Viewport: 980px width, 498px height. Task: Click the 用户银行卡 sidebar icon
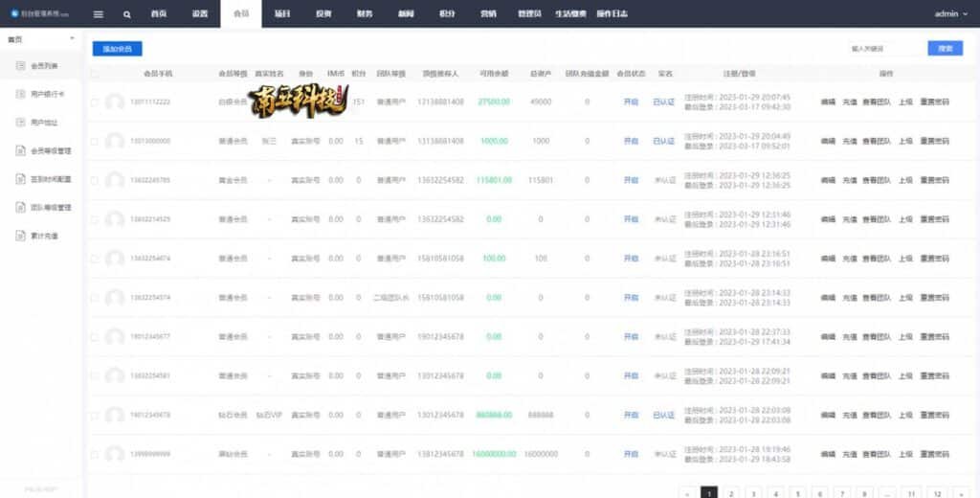19,94
